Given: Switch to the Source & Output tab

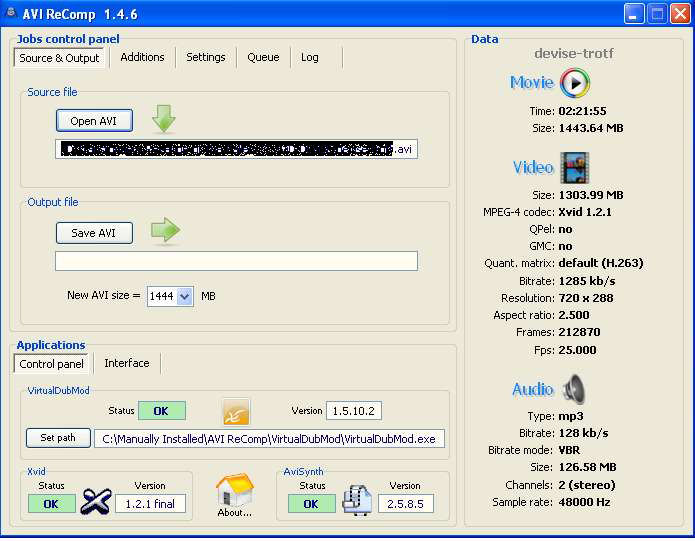Looking at the screenshot, I should coord(59,58).
